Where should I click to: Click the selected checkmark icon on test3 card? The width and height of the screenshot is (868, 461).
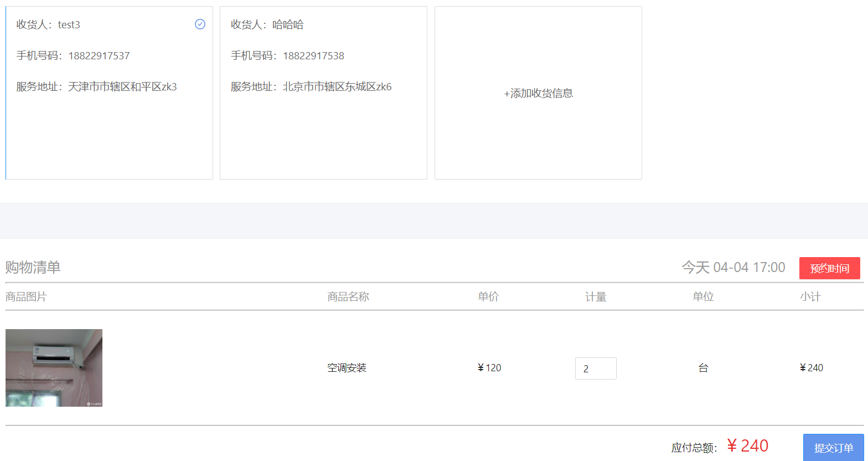click(200, 24)
